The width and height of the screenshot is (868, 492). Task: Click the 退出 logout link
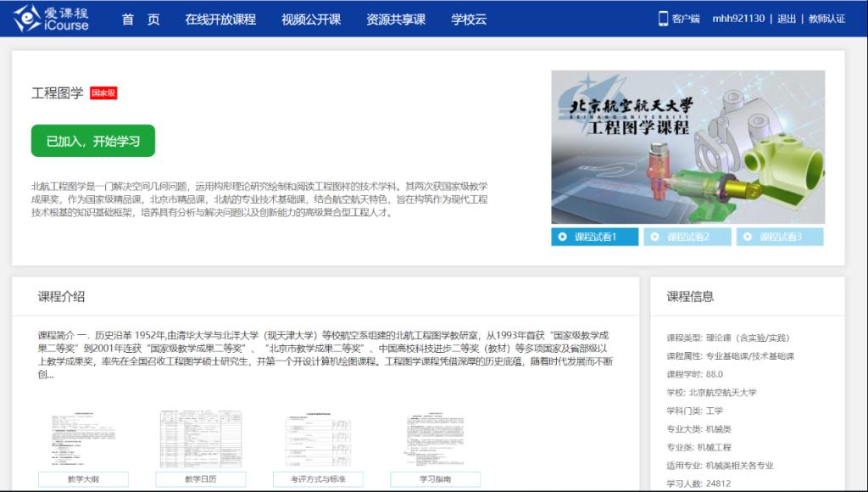pos(787,19)
